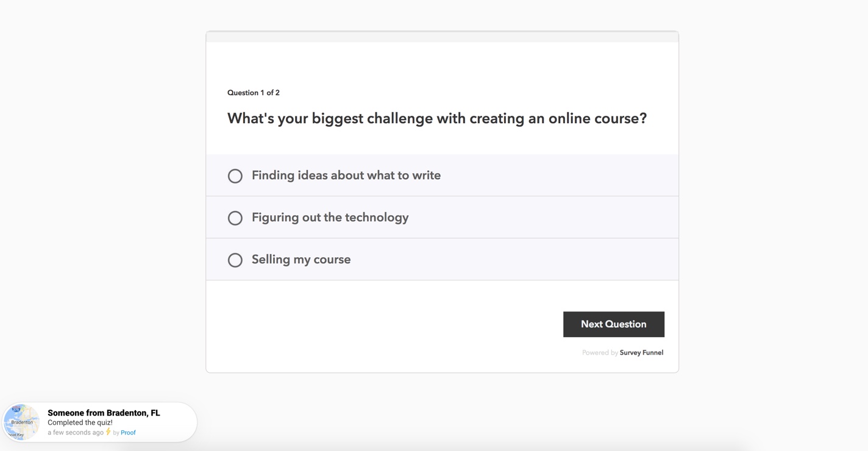Screen dimensions: 868x451
Task: Open the "Survey Funnel" link
Action: [641, 353]
